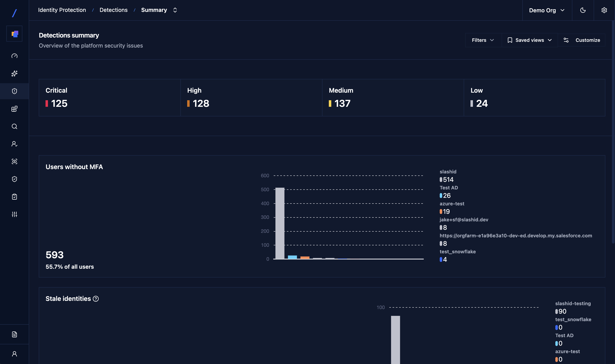Image resolution: width=615 pixels, height=364 pixels.
Task: Open the shield alert Detections icon
Action: [x=14, y=91]
